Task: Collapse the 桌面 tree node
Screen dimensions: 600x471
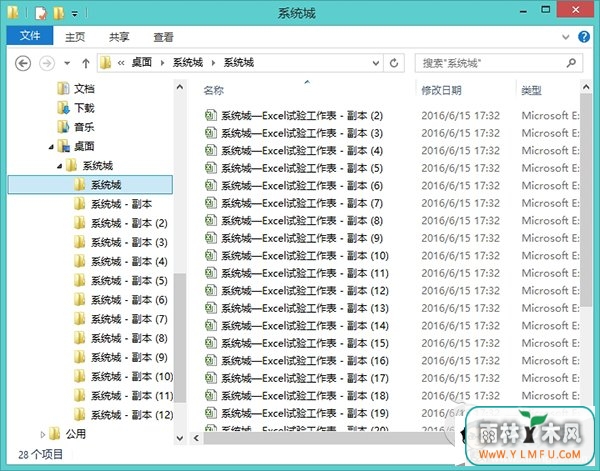Action: coord(51,147)
